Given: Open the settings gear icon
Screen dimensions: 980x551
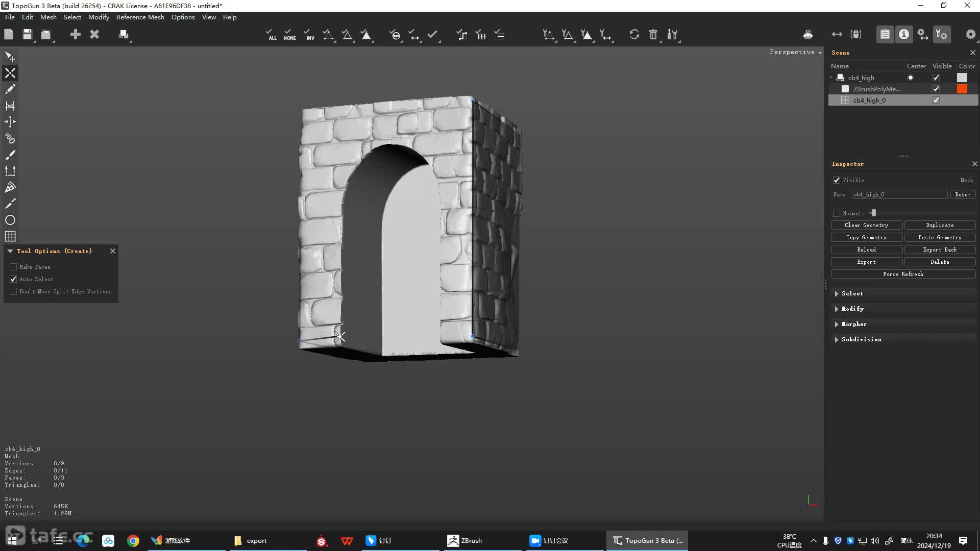Looking at the screenshot, I should (970, 34).
